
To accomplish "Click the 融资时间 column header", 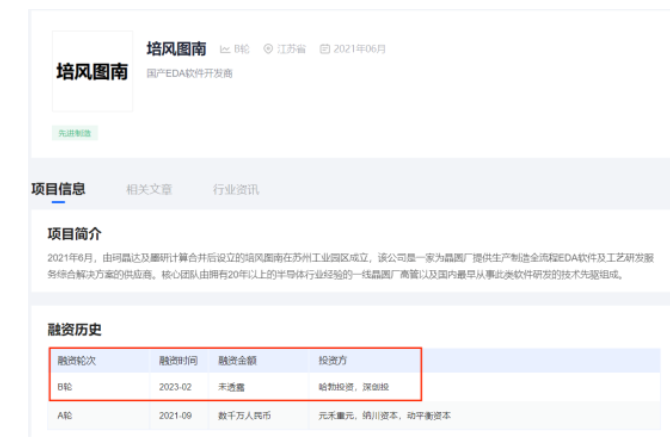I will pyautogui.click(x=178, y=360).
